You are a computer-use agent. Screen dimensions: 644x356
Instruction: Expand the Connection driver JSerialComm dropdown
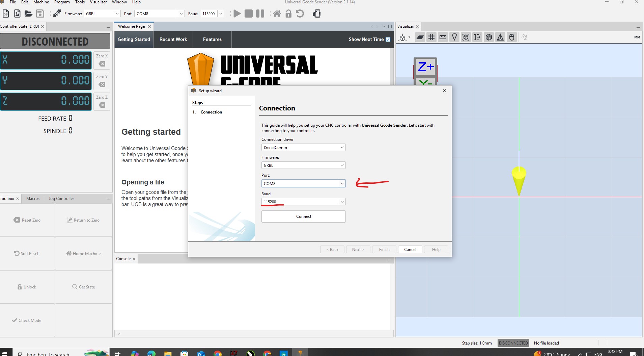point(303,147)
